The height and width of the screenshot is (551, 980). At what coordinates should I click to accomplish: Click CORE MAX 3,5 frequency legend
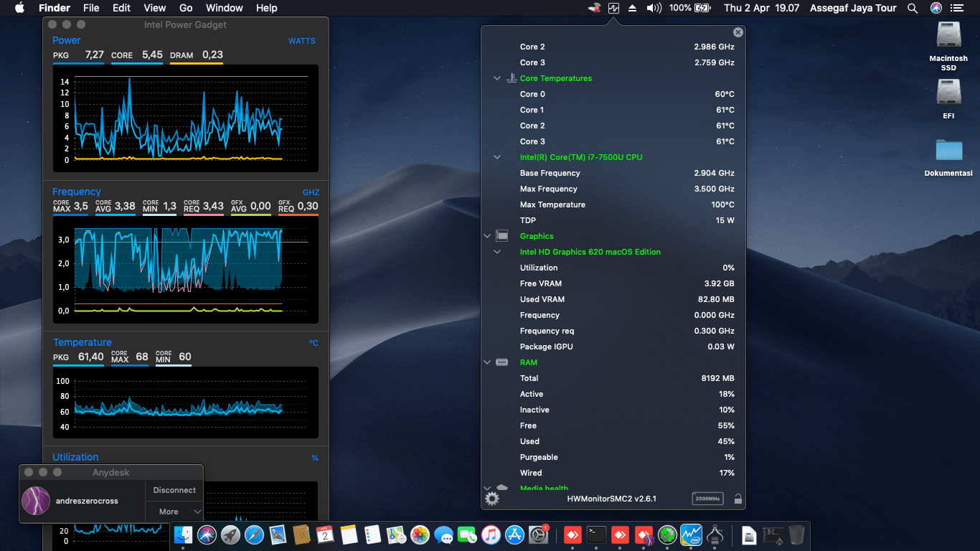70,207
